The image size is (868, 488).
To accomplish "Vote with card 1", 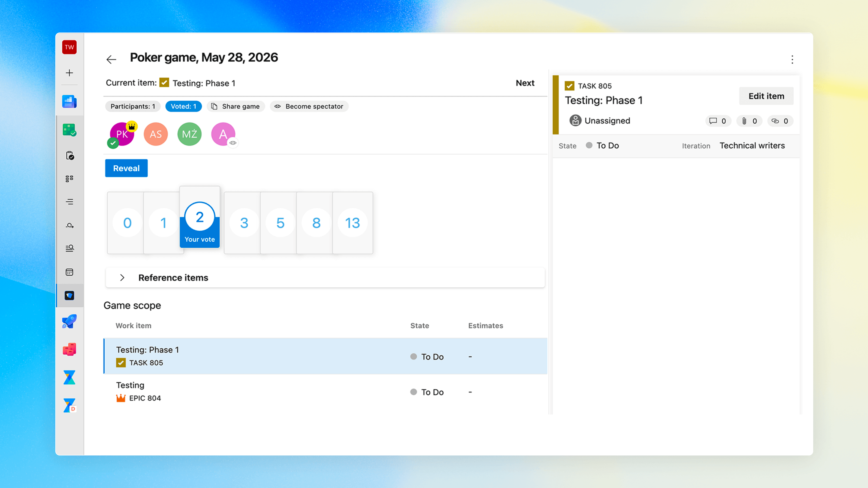I will pyautogui.click(x=163, y=223).
